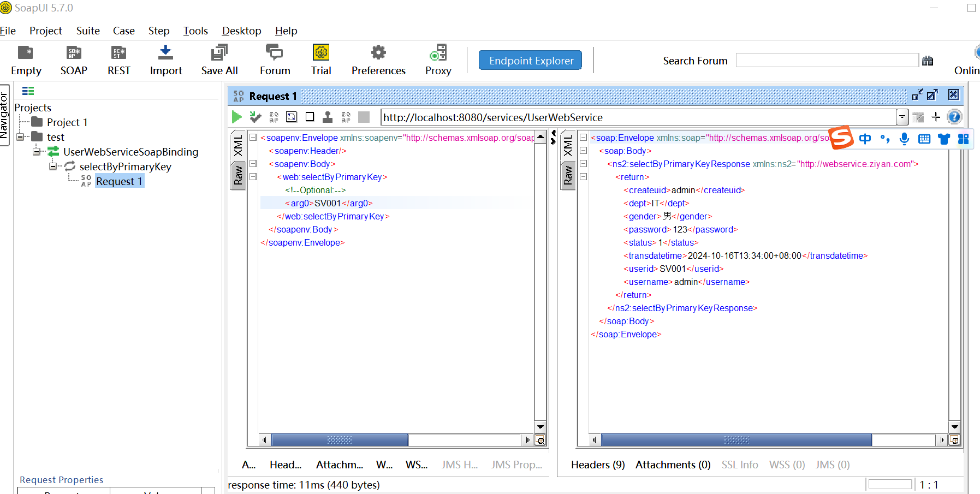Open the request WS... tab

click(417, 465)
